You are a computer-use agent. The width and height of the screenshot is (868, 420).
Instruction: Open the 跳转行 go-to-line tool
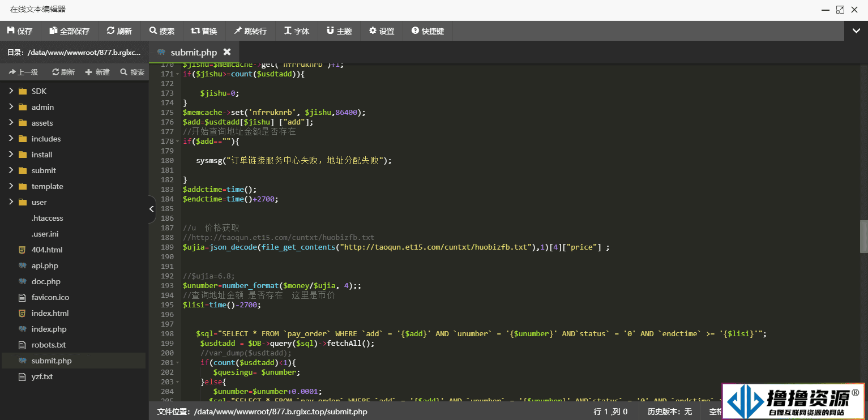coord(250,31)
